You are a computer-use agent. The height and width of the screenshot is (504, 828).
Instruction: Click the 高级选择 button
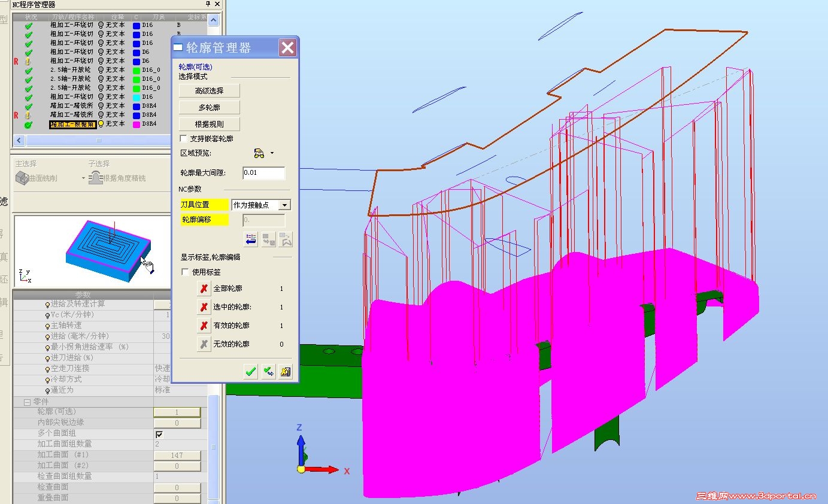(x=210, y=90)
